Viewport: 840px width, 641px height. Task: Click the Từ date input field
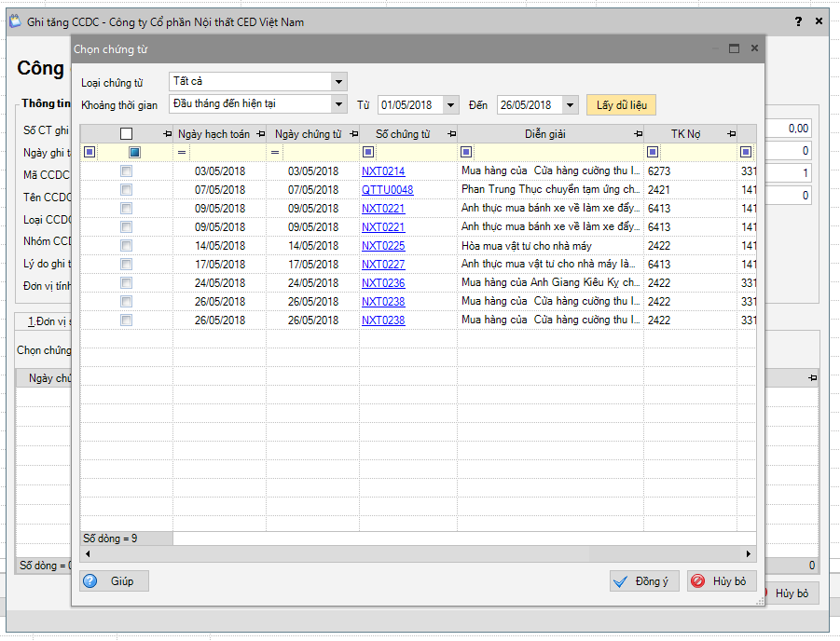pyautogui.click(x=409, y=105)
